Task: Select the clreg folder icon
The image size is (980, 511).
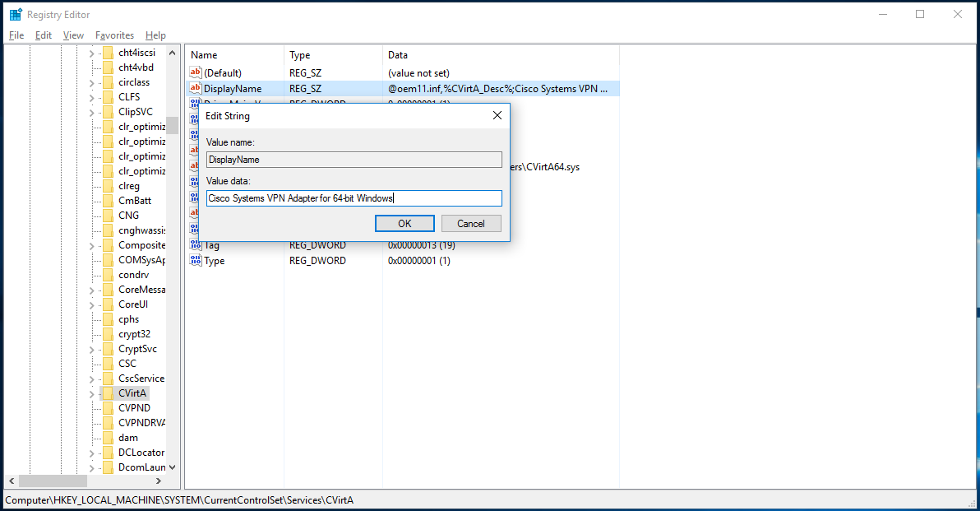Action: 109,186
